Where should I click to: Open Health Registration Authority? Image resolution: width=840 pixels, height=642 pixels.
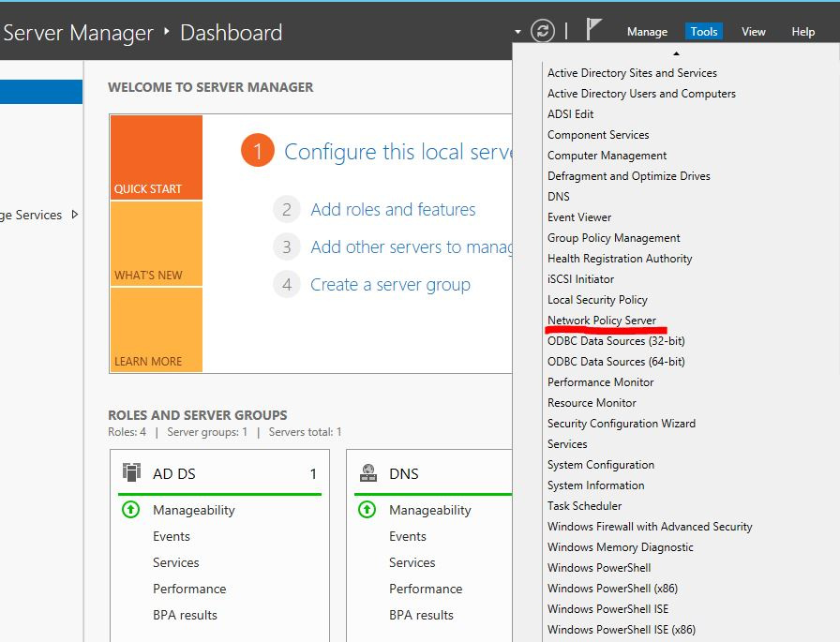click(620, 259)
